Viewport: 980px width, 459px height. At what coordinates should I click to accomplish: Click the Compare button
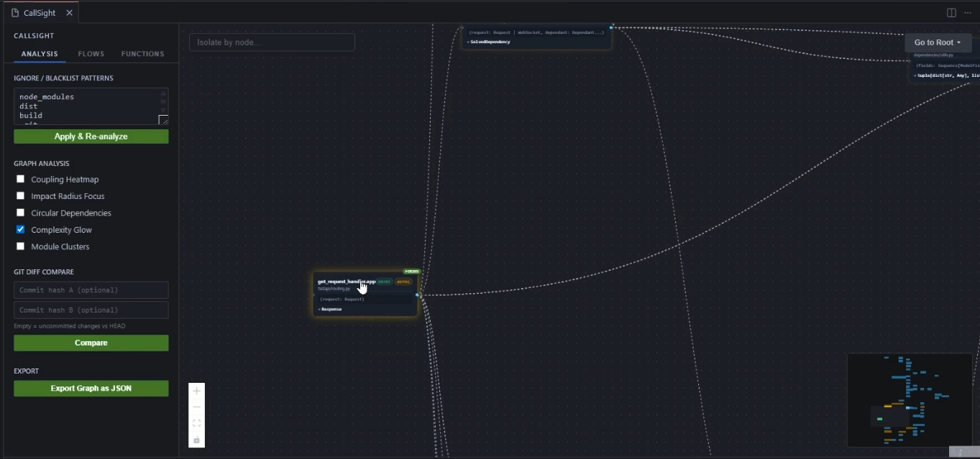pyautogui.click(x=91, y=343)
